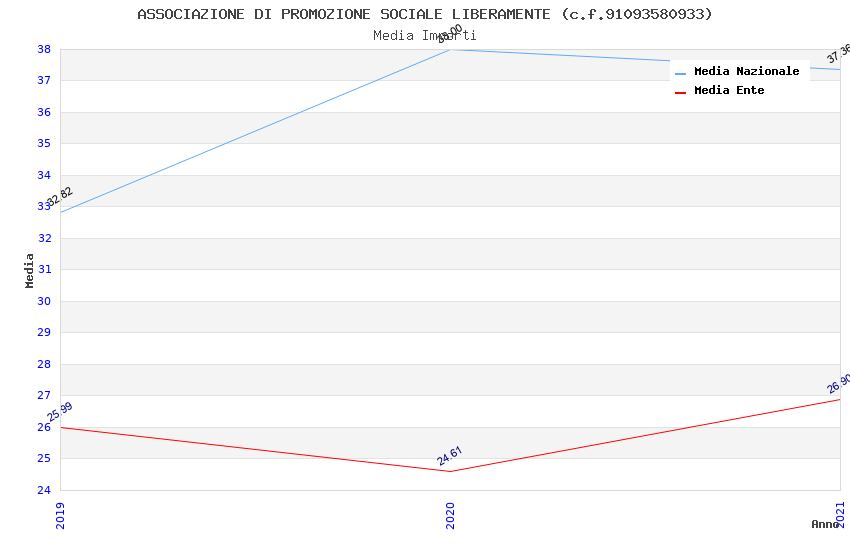Click the y-axis value 25
Viewport: 850px width, 550px height.
(44, 458)
